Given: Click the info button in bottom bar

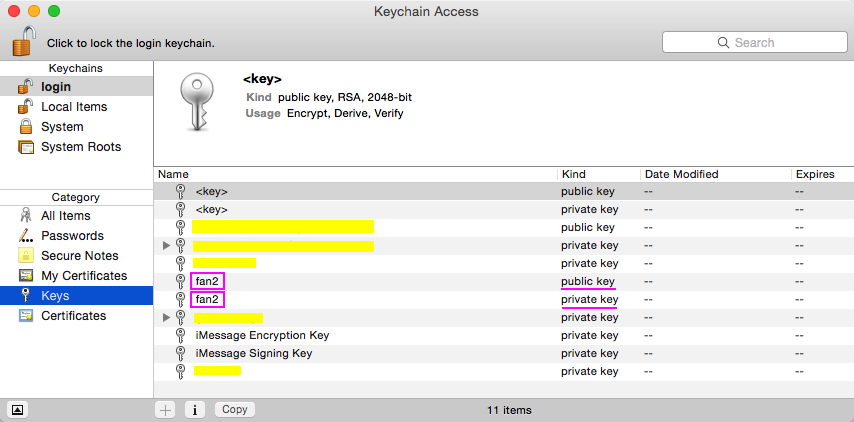Looking at the screenshot, I should [x=195, y=410].
